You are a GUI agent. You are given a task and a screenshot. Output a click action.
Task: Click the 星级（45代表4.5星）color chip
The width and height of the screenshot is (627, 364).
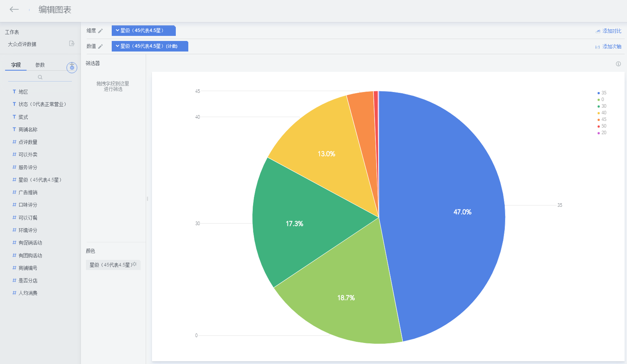click(x=113, y=265)
